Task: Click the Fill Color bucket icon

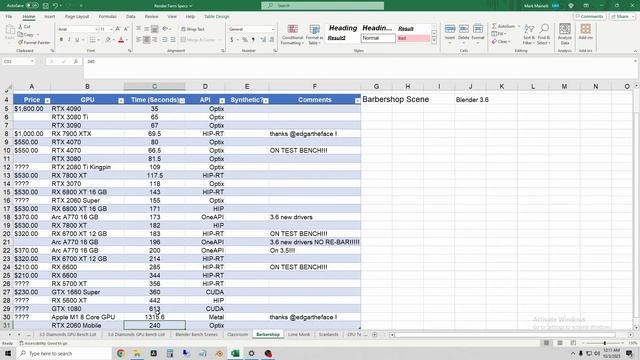Action: 108,40
